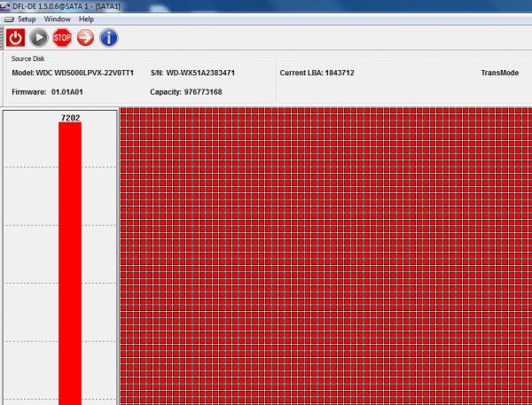Click the DFL-DE title bar text
Screen dimensions: 532x405
[66, 6]
